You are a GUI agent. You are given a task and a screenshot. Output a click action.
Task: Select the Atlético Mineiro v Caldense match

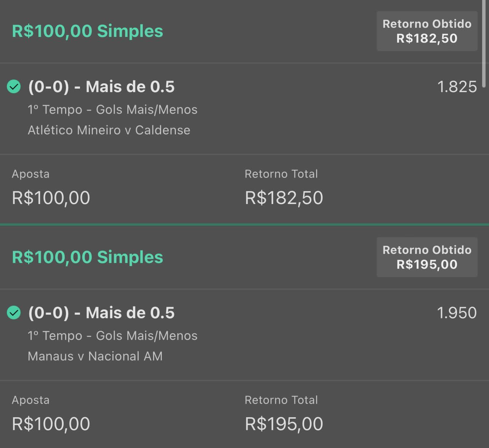[x=109, y=130]
